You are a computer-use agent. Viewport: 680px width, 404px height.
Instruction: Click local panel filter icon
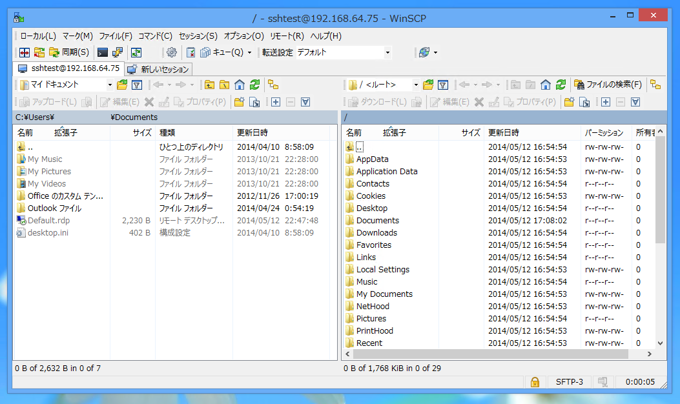pos(137,85)
